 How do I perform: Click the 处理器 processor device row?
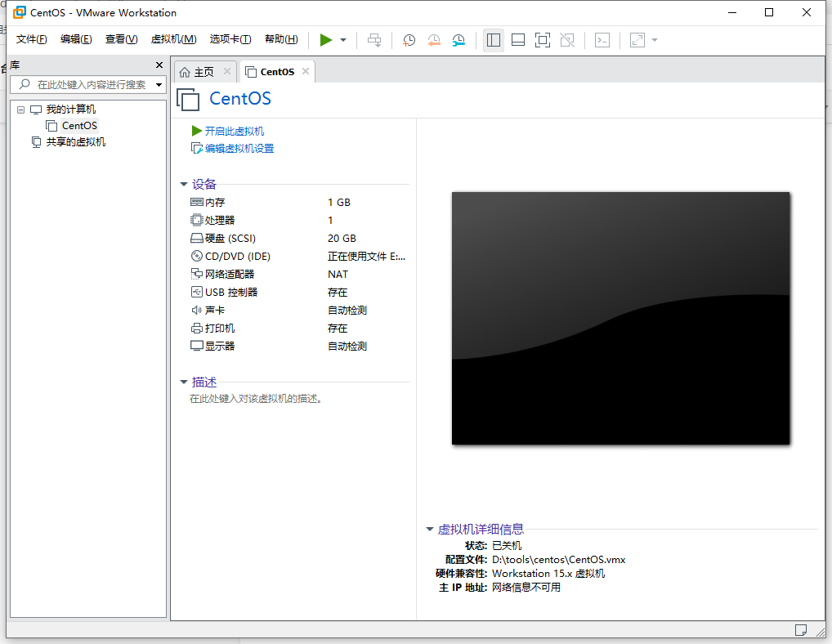point(299,220)
